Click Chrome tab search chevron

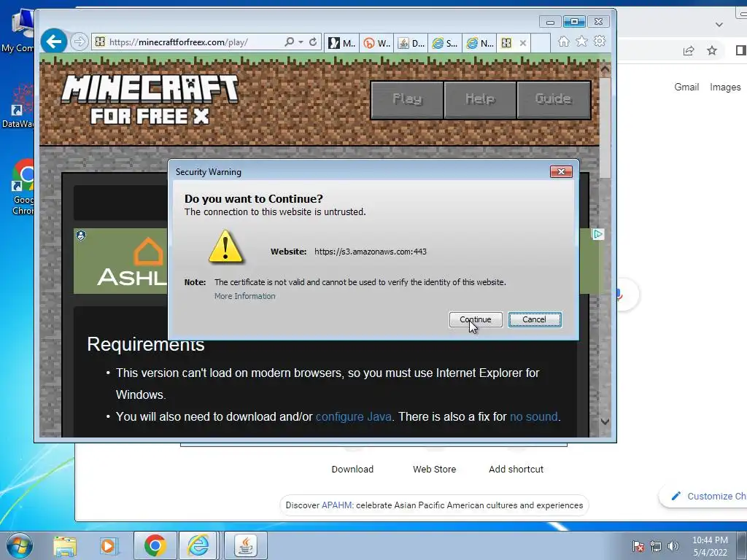coord(719,24)
